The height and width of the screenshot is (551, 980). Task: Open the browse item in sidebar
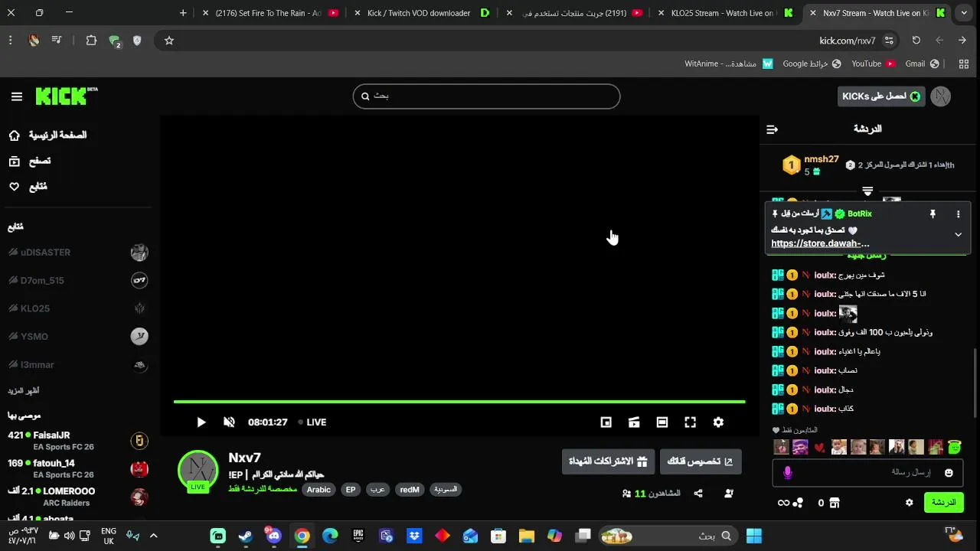tap(29, 161)
